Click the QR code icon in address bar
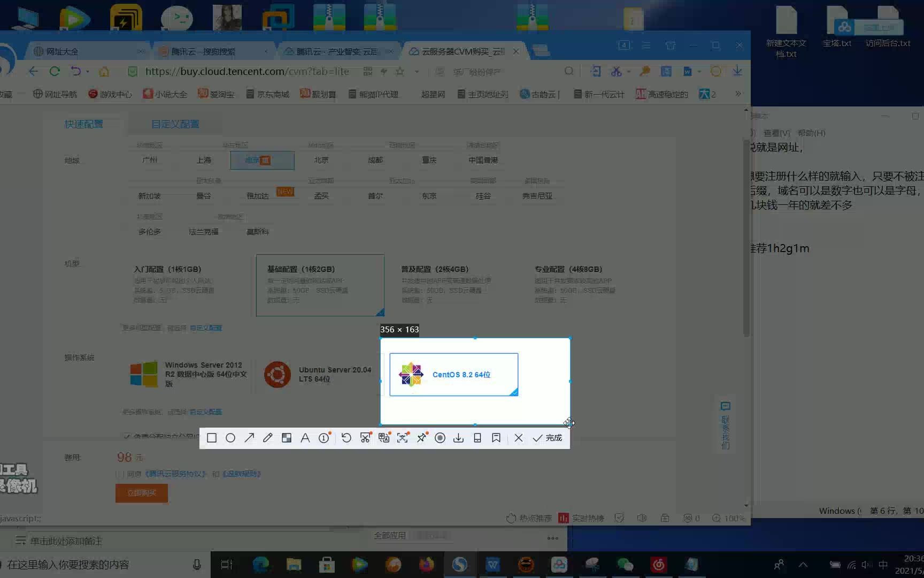Screen dimensions: 924x578 368,71
